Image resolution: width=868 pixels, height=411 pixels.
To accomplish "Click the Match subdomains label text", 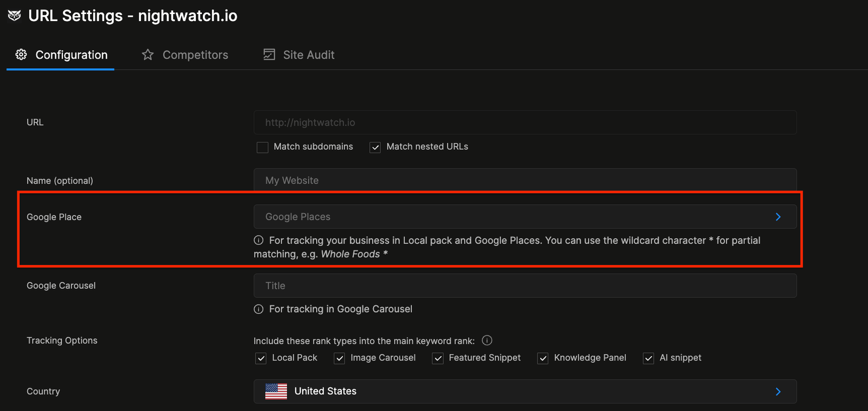I will click(314, 147).
